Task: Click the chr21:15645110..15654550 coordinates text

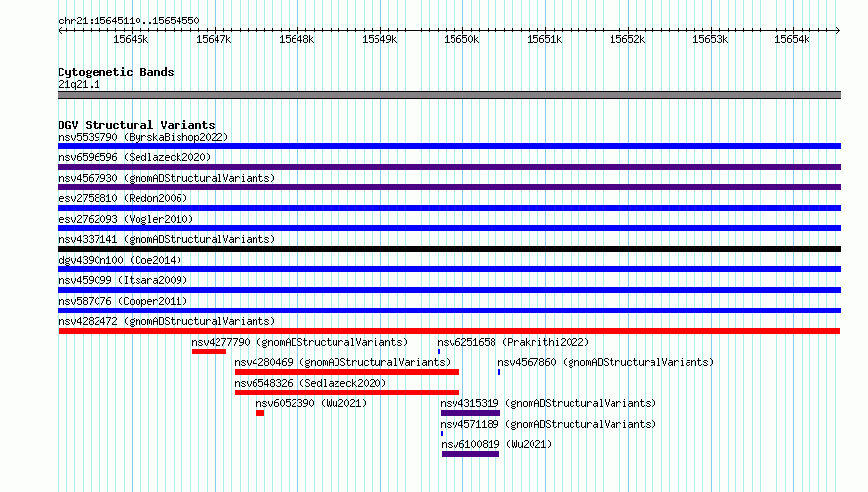Action: tap(129, 20)
